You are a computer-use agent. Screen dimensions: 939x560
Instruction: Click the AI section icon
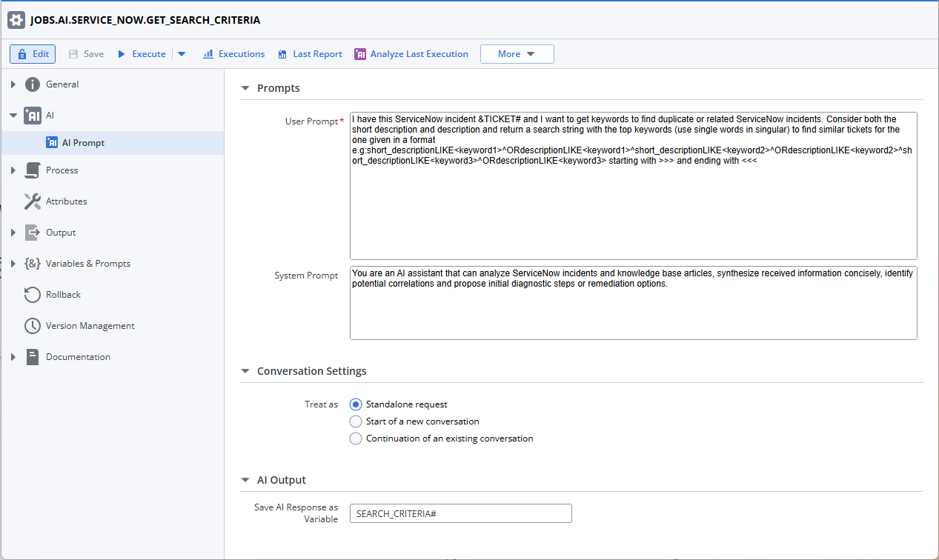point(33,116)
